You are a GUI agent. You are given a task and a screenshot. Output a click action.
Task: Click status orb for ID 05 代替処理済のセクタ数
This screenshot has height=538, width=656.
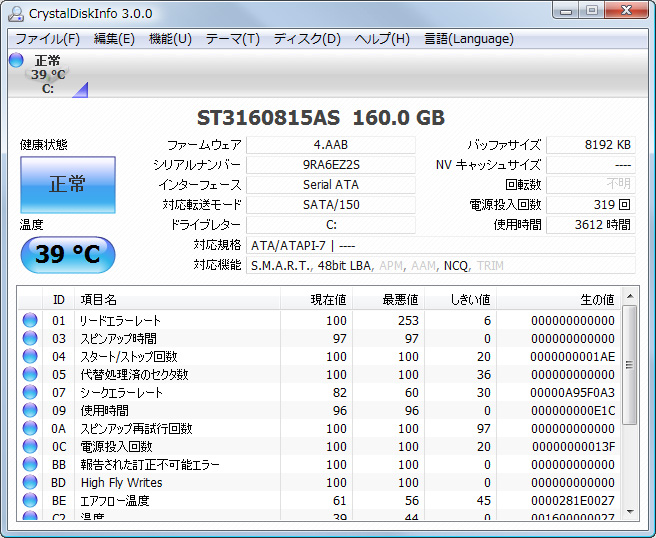click(x=30, y=374)
